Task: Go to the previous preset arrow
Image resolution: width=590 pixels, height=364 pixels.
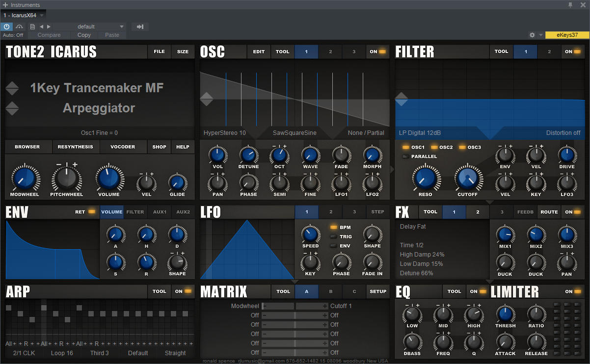Action: (x=41, y=26)
